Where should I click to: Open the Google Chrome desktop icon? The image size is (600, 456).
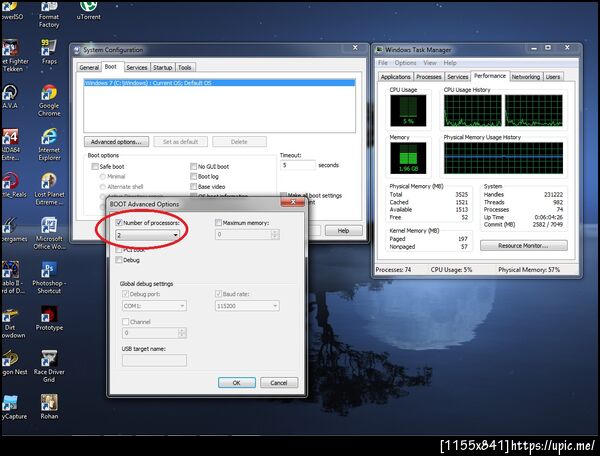(49, 100)
